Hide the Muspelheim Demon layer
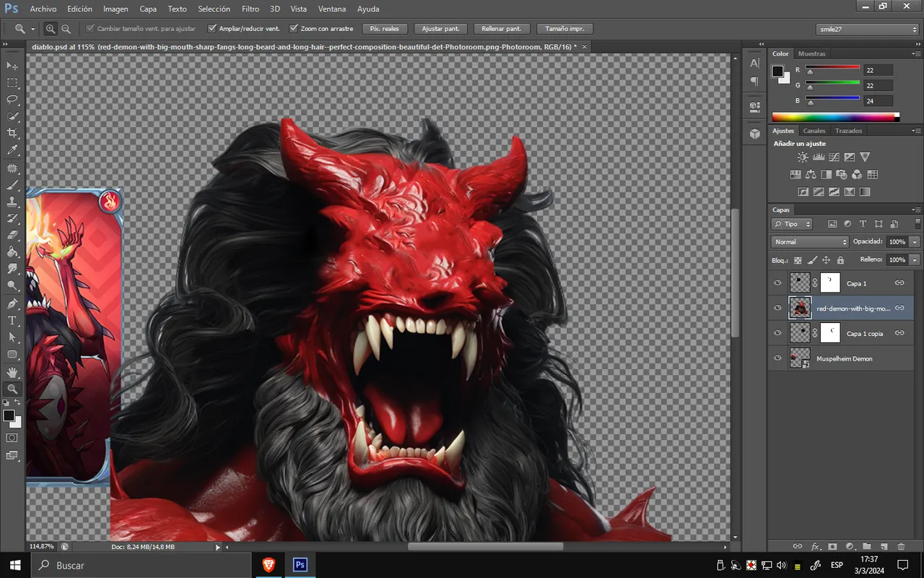Screen dimensions: 924x578 [x=777, y=358]
